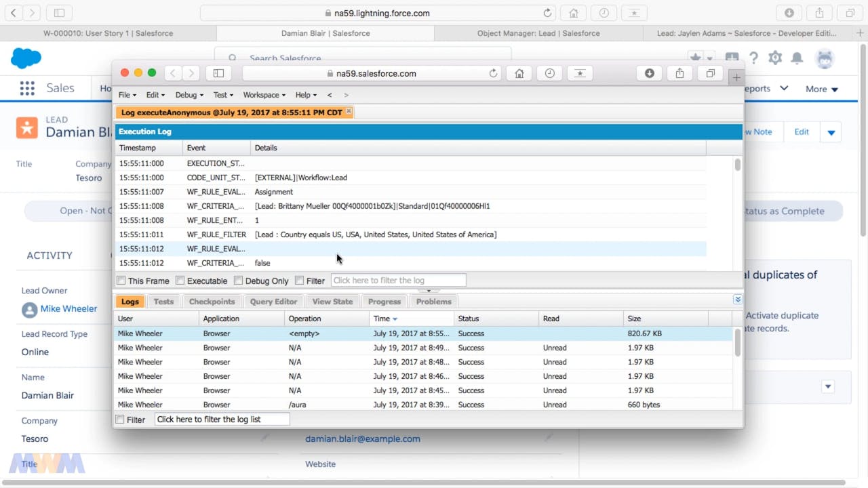
Task: Select the /aura operation log row
Action: 424,405
